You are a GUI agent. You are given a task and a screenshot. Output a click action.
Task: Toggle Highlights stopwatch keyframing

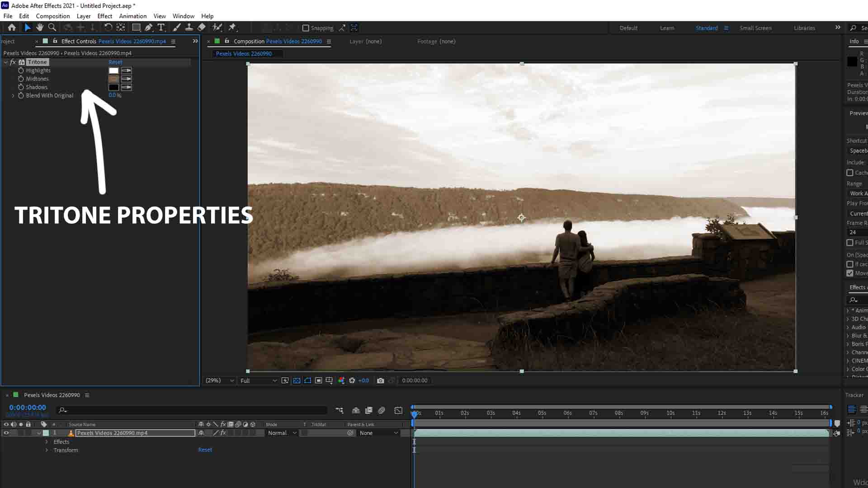coord(21,70)
